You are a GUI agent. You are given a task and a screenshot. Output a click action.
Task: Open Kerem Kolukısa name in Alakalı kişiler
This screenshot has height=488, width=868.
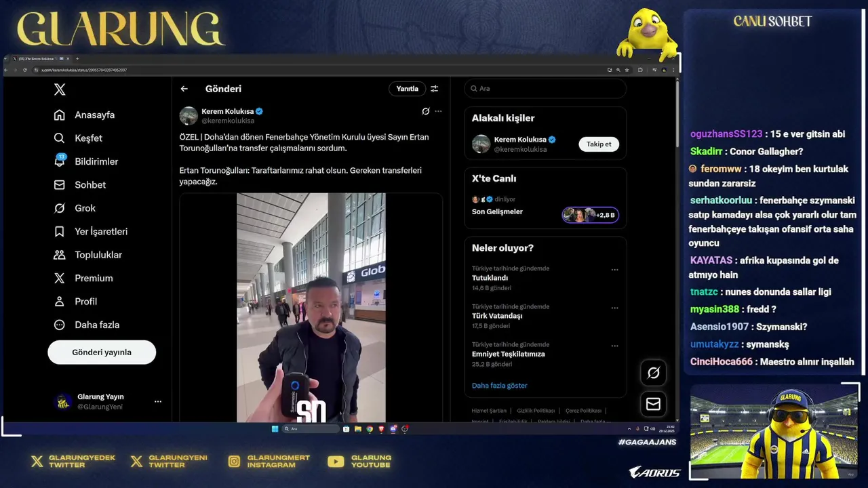520,140
